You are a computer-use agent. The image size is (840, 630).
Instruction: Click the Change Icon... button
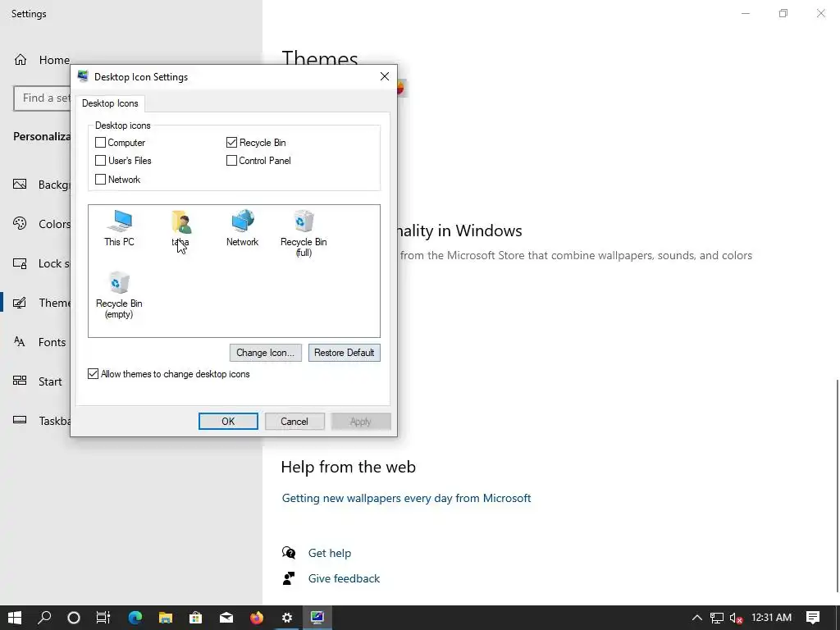[x=266, y=353]
